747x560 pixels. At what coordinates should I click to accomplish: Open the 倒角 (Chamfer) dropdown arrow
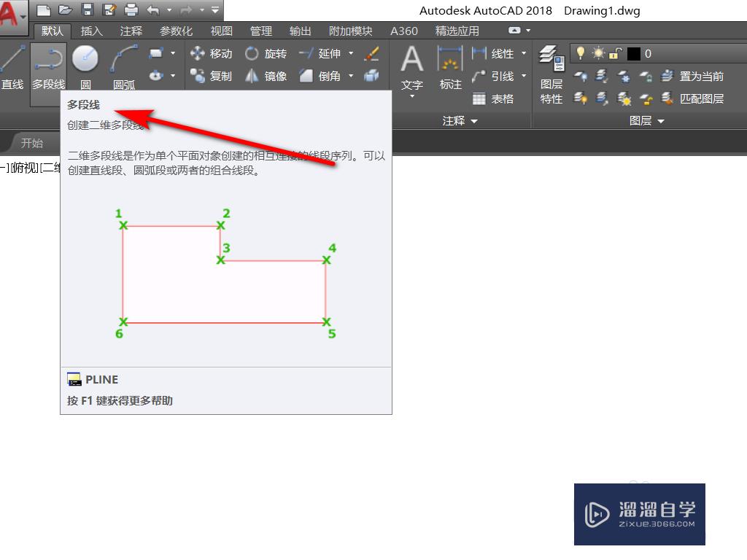tap(351, 76)
